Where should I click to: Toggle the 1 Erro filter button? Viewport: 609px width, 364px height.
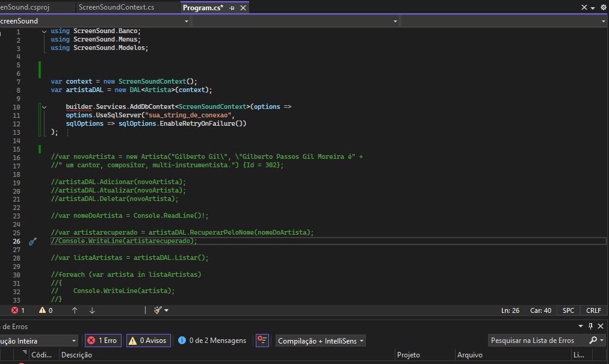point(103,341)
